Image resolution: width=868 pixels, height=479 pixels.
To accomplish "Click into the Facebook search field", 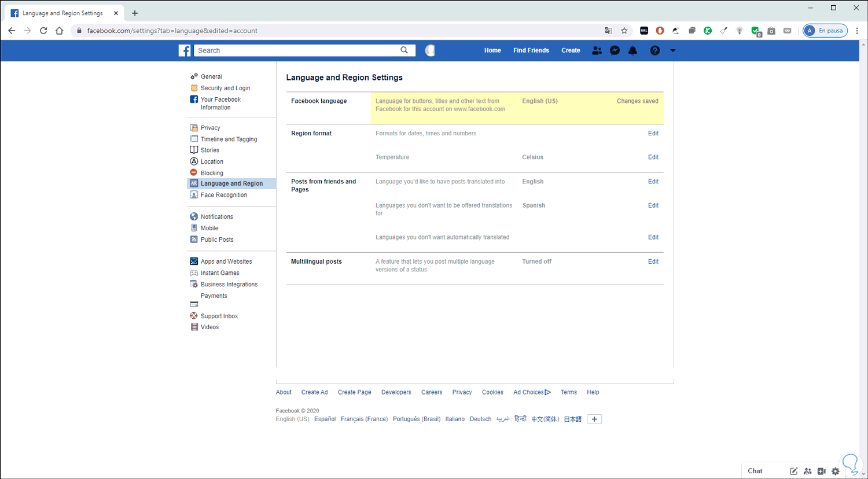I will 296,50.
